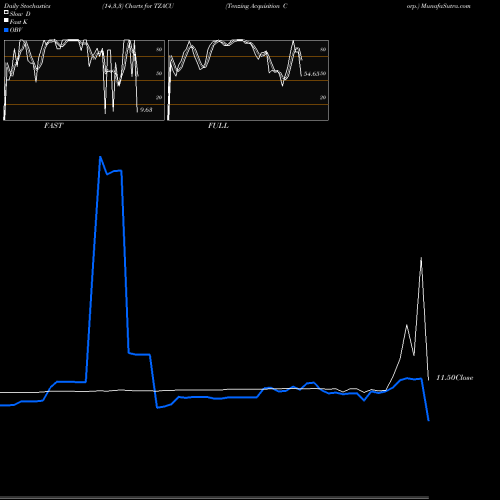Click the 9.68 value in FAST chart
Viewport: 500px width, 500px height.
coord(146,110)
